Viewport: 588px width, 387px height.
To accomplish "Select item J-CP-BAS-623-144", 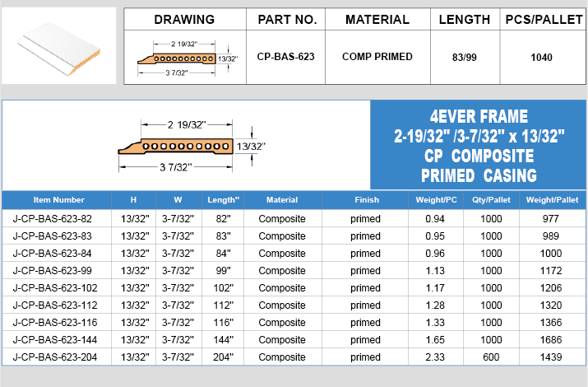I will (x=55, y=339).
